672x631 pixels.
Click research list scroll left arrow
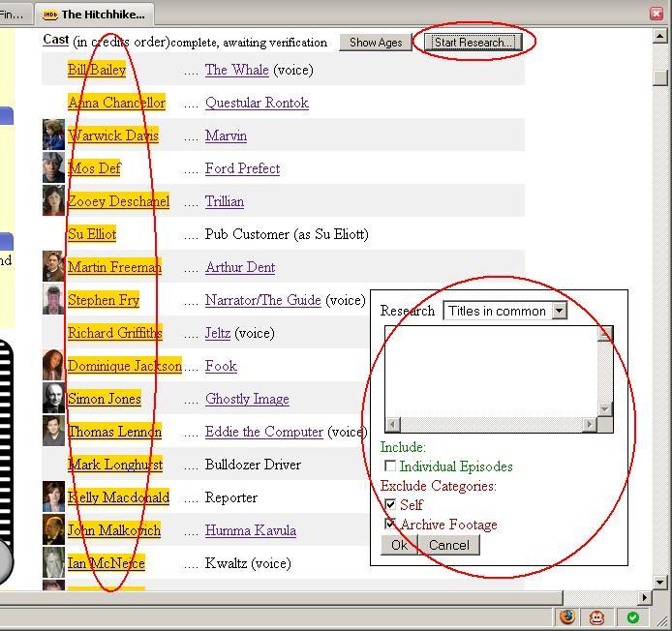(392, 424)
